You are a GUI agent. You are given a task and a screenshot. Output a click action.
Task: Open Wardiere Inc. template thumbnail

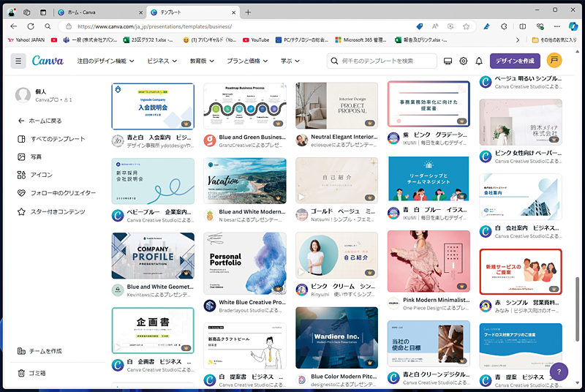click(336, 338)
